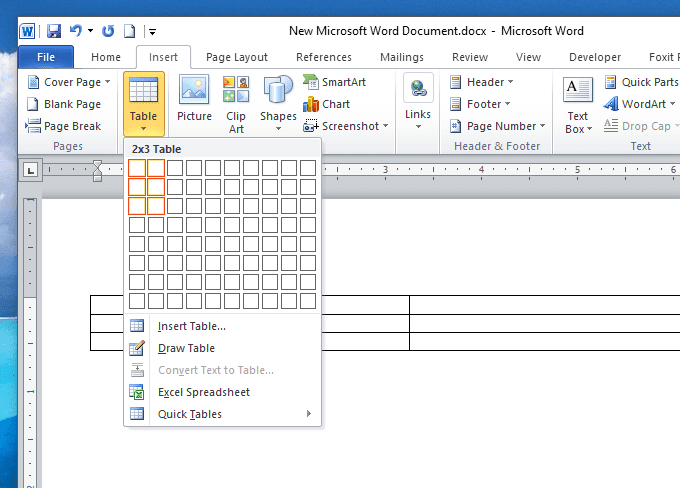The image size is (680, 488).
Task: Click the Word application icon in title bar
Action: pos(27,31)
